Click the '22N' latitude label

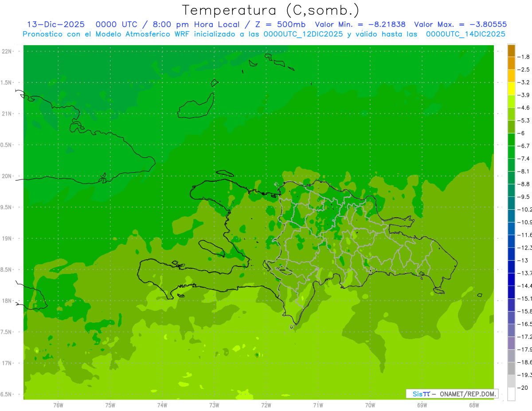click(x=7, y=51)
